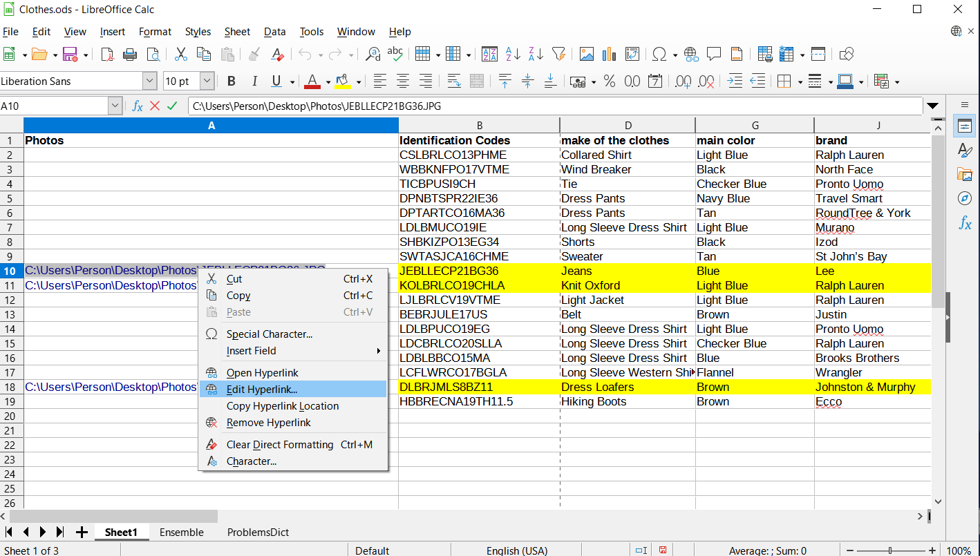Viewport: 980px width, 556px height.
Task: Apply the red font color swatch
Action: pyautogui.click(x=312, y=82)
